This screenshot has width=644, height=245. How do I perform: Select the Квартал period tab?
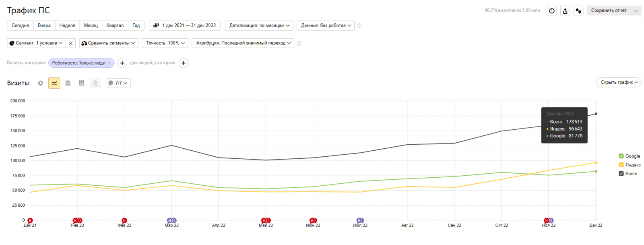(115, 25)
